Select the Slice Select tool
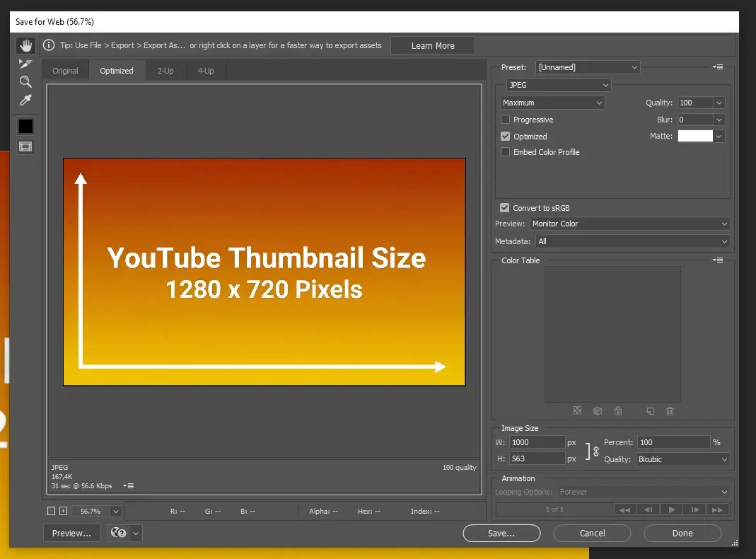Viewport: 756px width, 559px height. 25,63
